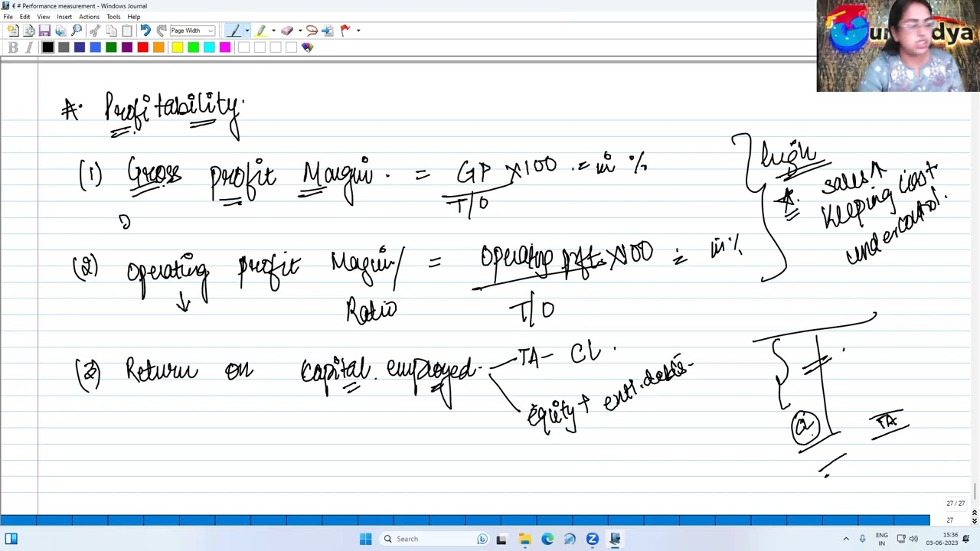This screenshot has width=980, height=551.
Task: Select the Eraser tool
Action: [x=287, y=31]
